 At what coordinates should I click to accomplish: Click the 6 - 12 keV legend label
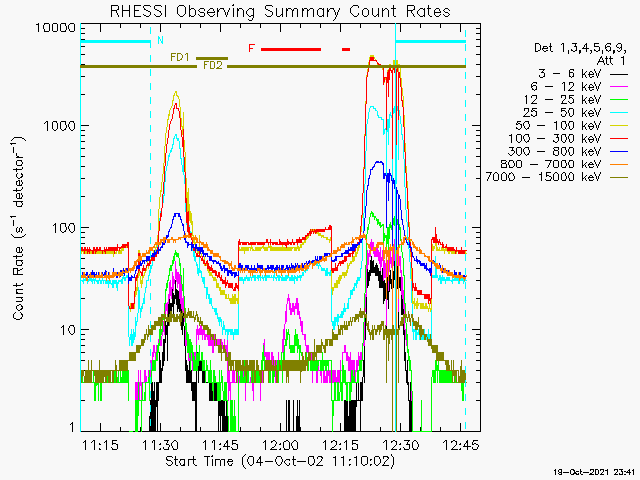coord(566,87)
